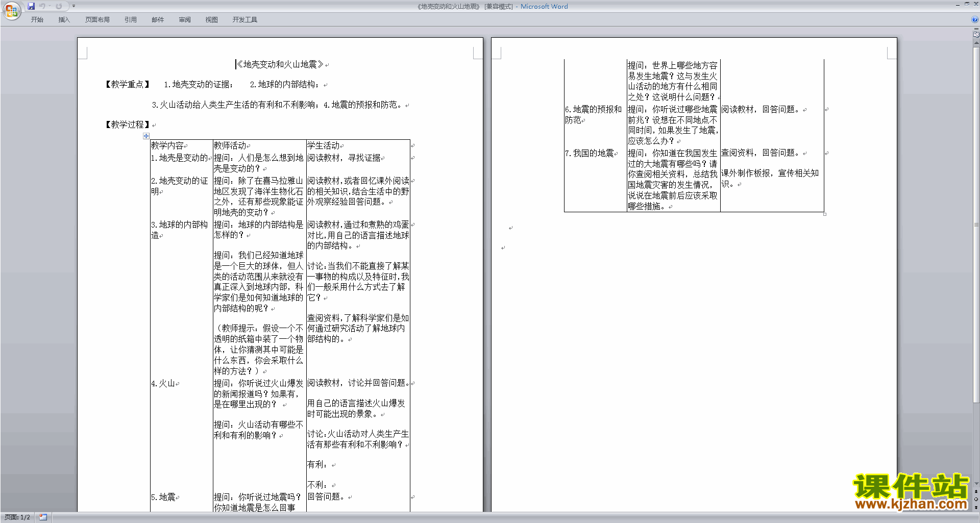
Task: Click the cell text 5.地震
Action: [x=163, y=497]
